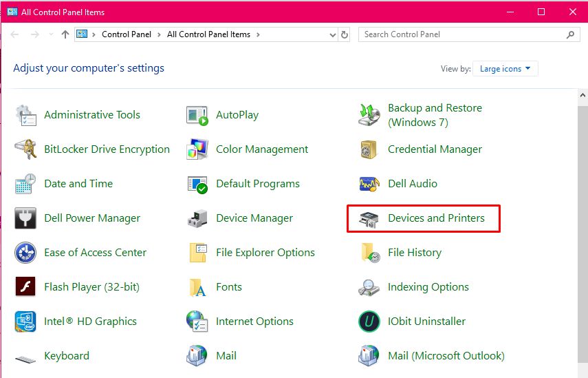Go to Control Panel breadcrumb
This screenshot has width=588, height=378.
[127, 34]
